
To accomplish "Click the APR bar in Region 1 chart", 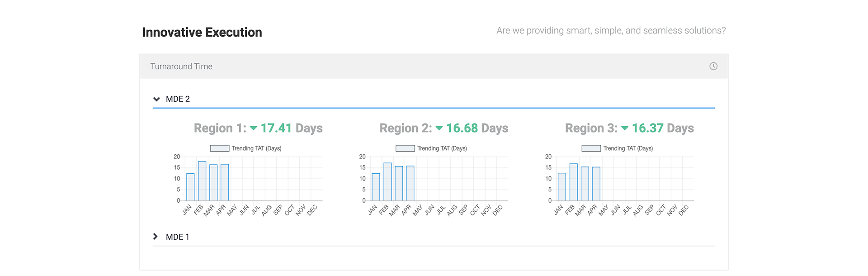I will click(225, 182).
